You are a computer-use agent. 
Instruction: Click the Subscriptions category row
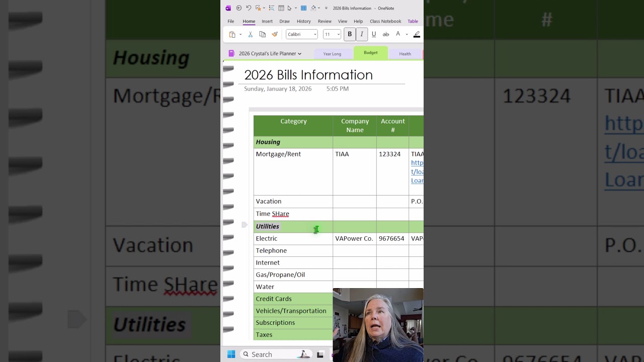(x=293, y=323)
